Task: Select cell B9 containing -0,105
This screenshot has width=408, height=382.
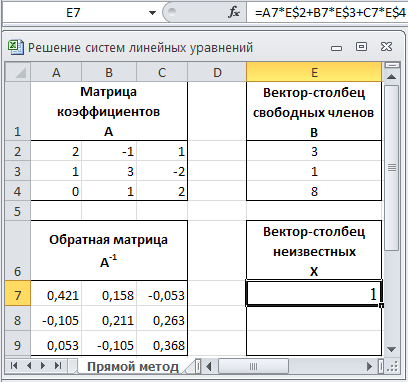Action: pos(109,344)
